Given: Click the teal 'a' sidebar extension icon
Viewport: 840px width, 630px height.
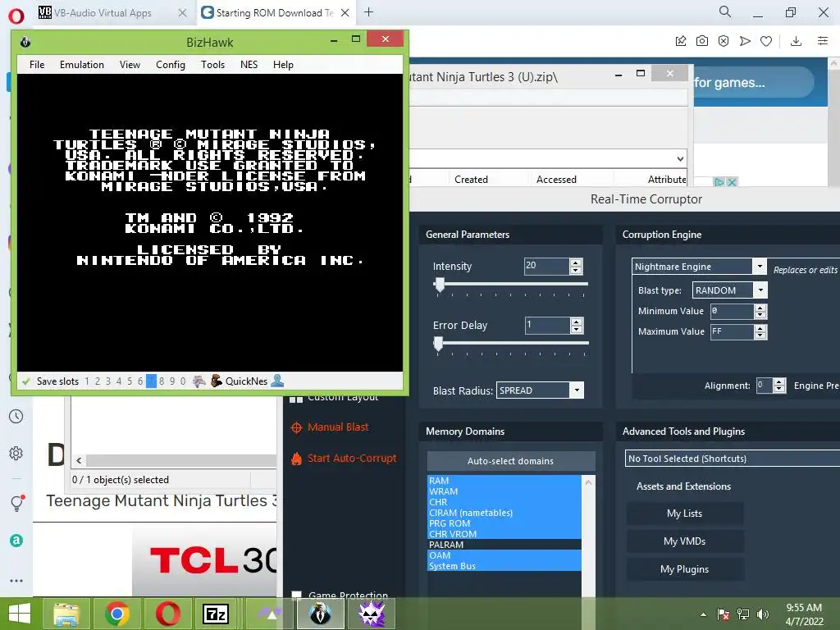Looking at the screenshot, I should [x=16, y=541].
